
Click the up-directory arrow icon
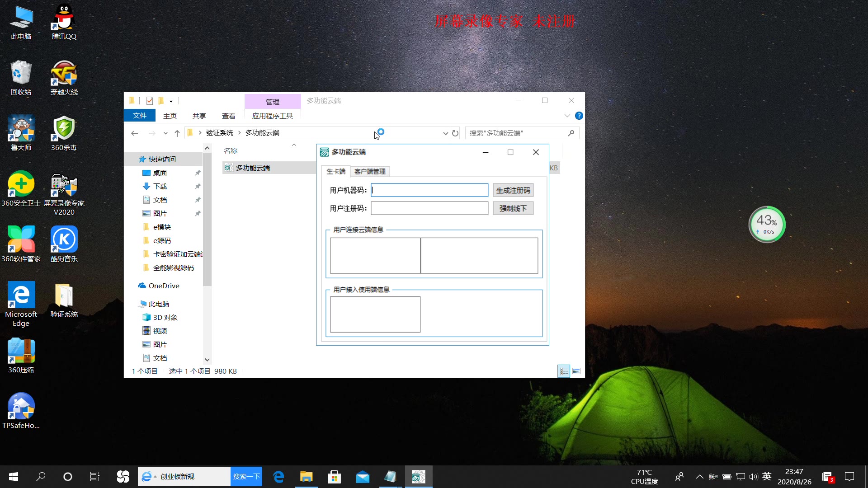point(177,133)
